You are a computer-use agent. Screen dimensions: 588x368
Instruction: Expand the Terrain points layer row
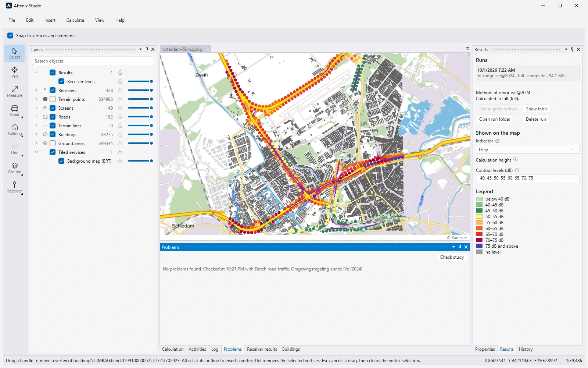pos(36,99)
